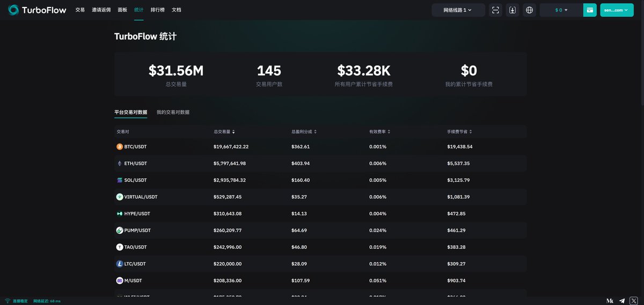The image size is (644, 305).
Task: Click the TurboFlow 统计 page heading
Action: (x=145, y=36)
